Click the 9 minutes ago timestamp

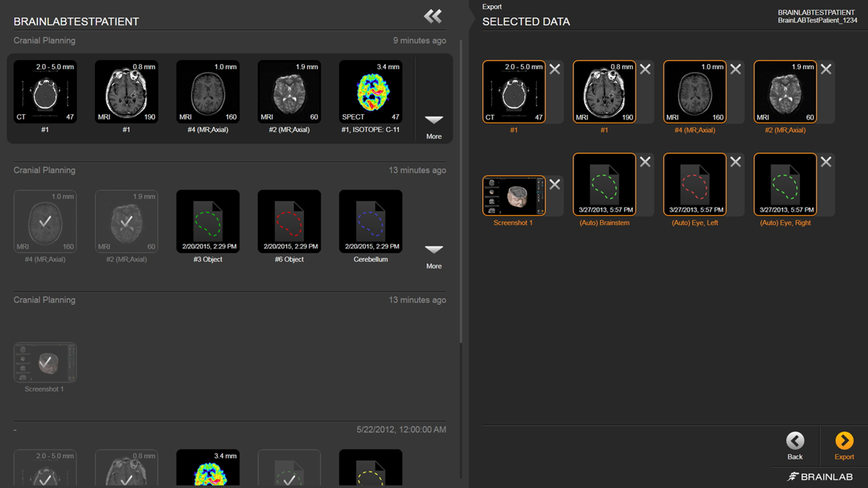[420, 40]
